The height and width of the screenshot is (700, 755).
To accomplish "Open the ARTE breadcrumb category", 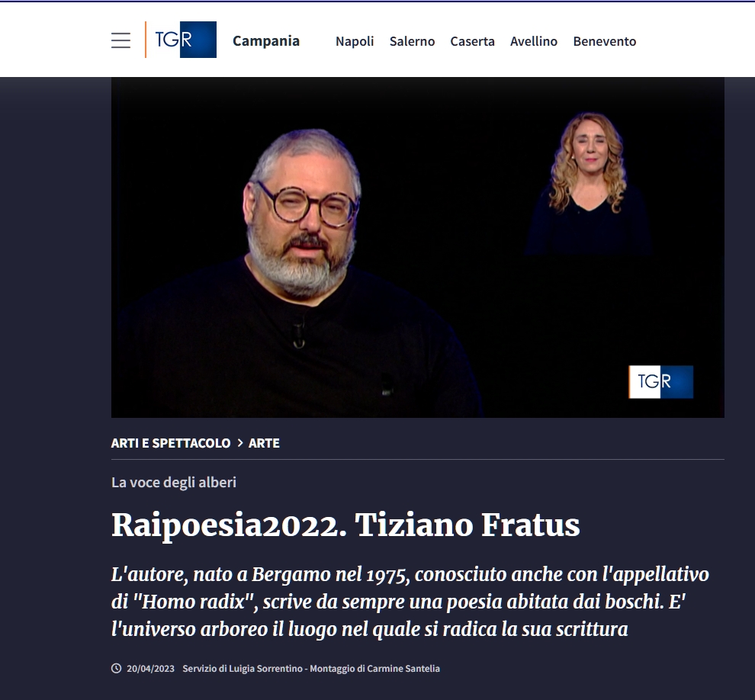I will coord(264,443).
